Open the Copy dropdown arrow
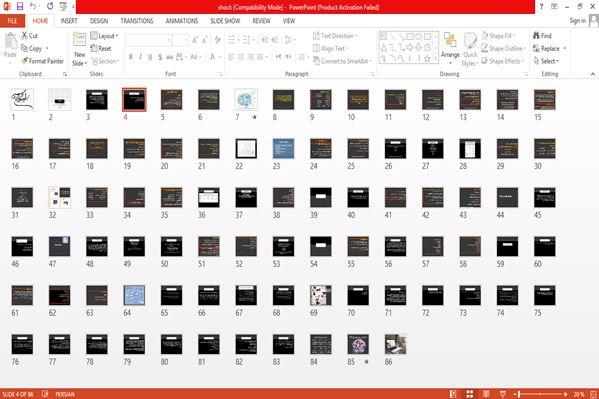This screenshot has height=399, width=599. tap(47, 49)
